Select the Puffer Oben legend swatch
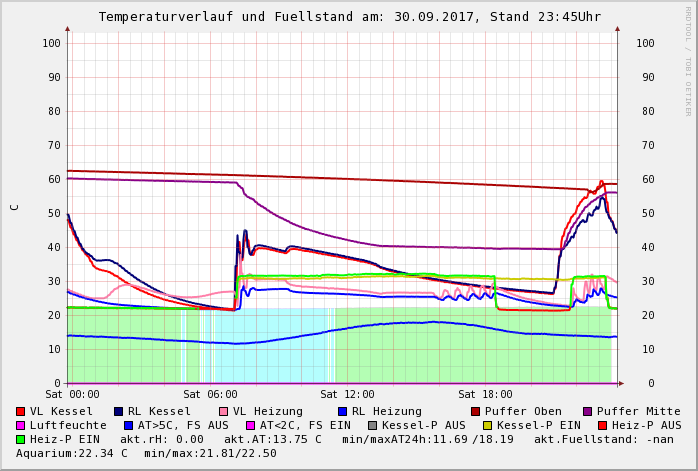Viewport: 698px width, 471px height. 476,411
